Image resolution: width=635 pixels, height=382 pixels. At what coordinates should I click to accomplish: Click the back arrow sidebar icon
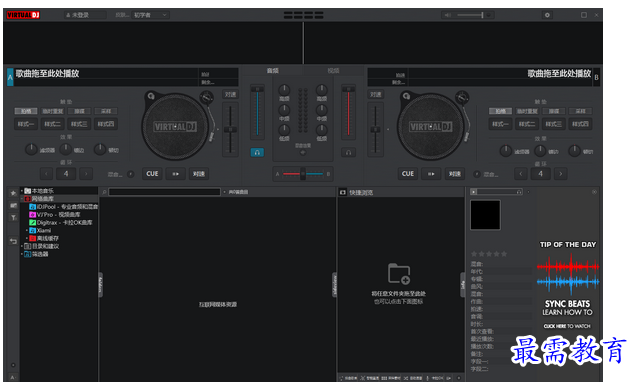[x=13, y=241]
